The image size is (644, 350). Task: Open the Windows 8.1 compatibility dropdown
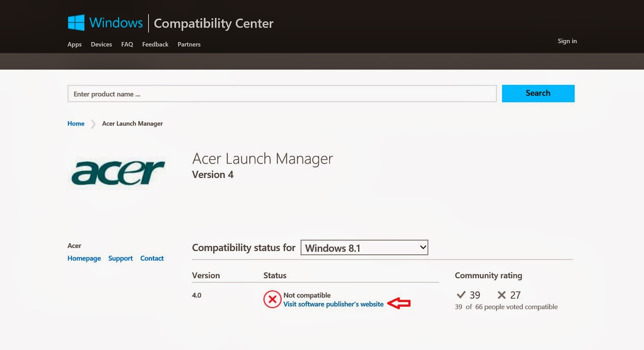click(364, 248)
